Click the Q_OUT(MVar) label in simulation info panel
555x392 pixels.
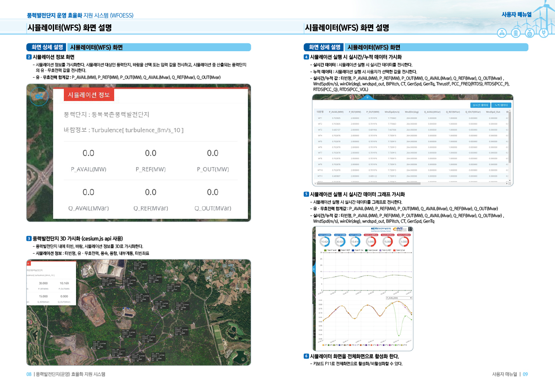[212, 209]
